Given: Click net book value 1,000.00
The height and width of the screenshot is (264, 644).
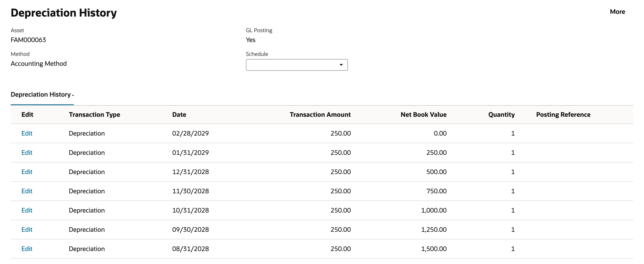Looking at the screenshot, I should [x=434, y=211].
